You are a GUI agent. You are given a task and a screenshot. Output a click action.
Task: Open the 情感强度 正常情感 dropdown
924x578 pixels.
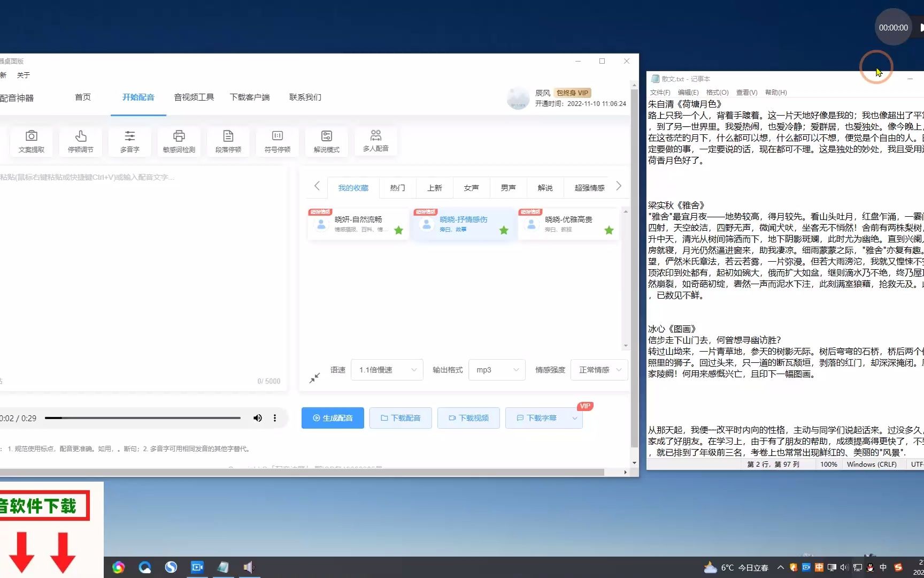[599, 370]
